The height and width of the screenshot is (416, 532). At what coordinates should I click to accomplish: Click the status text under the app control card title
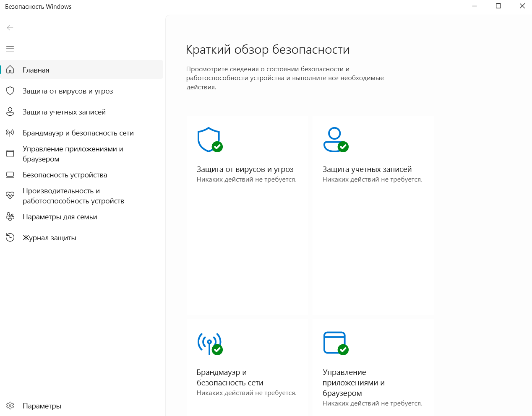tap(373, 403)
